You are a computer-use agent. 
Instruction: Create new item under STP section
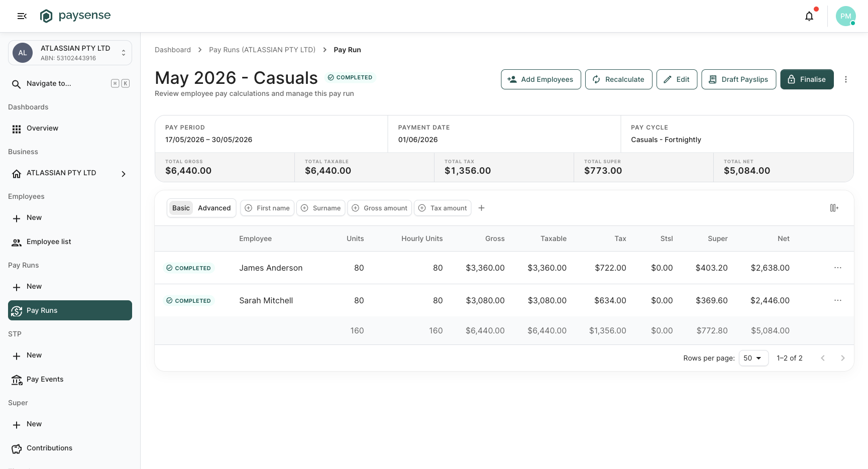point(70,356)
